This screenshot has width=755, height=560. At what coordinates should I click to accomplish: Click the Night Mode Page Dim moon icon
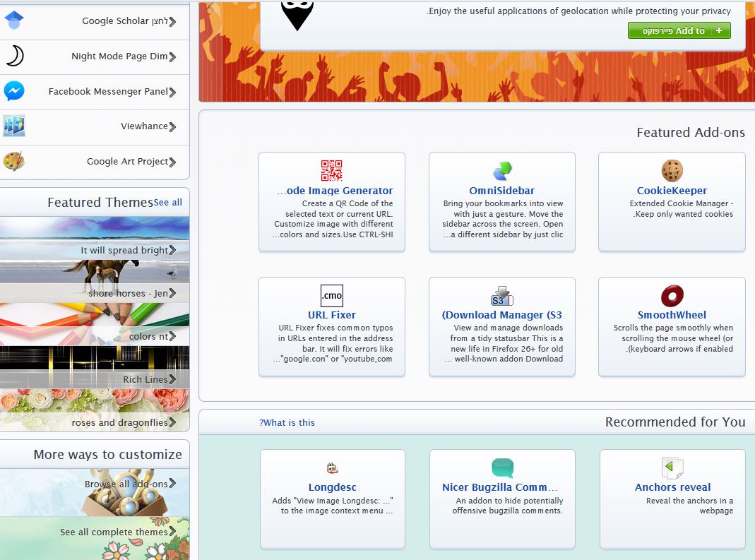tap(14, 56)
